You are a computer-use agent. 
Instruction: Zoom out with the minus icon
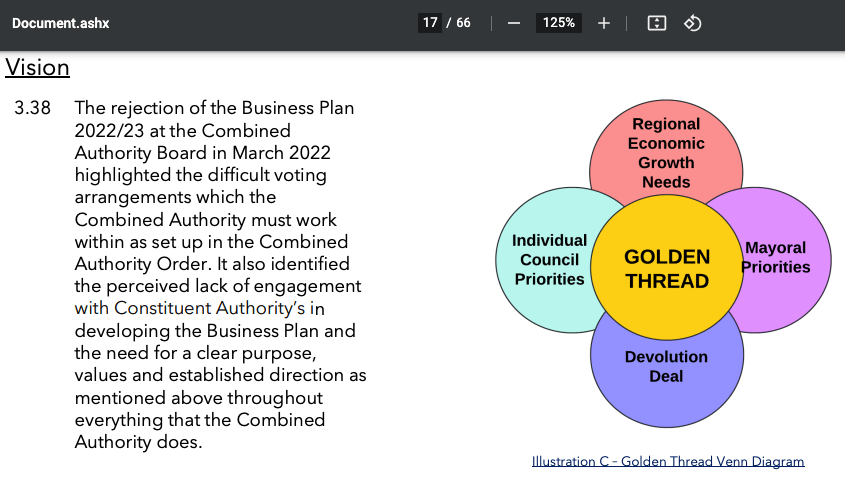pos(514,23)
